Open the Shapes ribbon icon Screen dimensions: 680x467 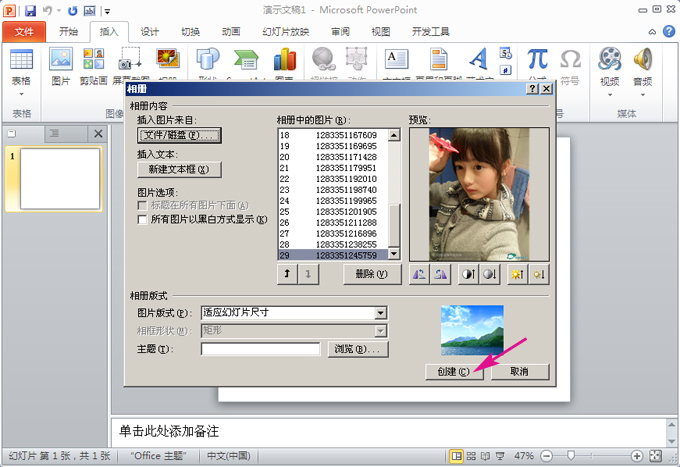pos(208,59)
